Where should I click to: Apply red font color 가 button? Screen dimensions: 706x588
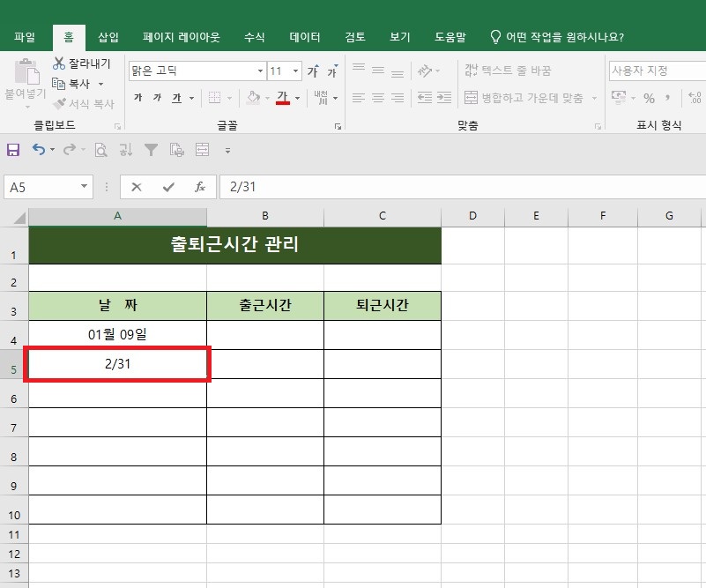[x=283, y=97]
